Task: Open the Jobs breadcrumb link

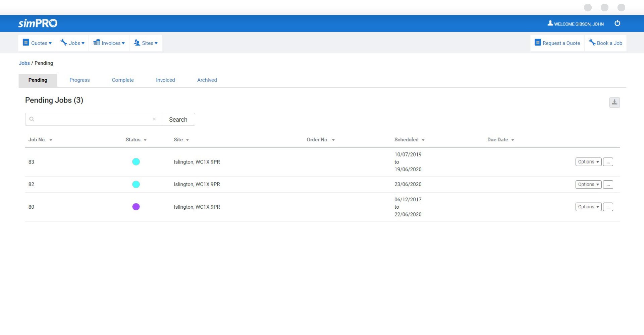Action: (24, 63)
